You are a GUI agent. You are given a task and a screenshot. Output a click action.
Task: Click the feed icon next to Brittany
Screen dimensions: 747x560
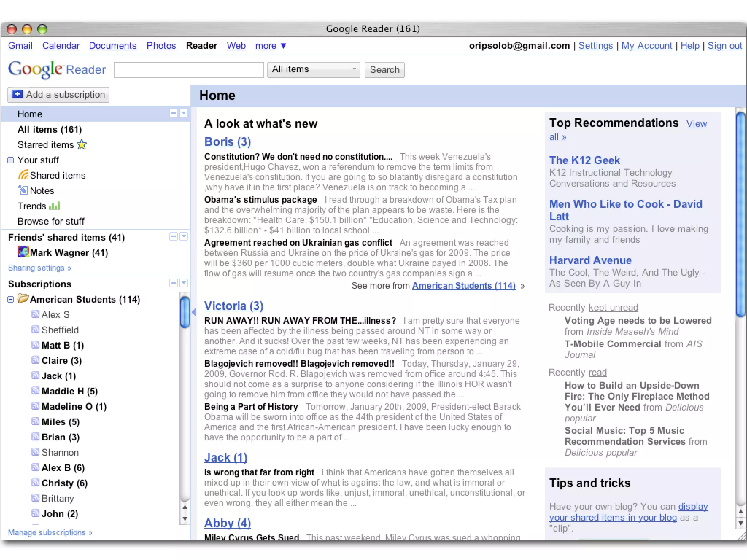tap(35, 498)
